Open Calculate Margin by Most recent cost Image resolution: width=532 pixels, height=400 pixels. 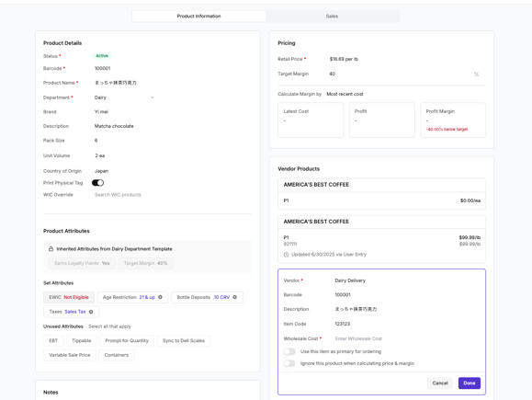[345, 94]
